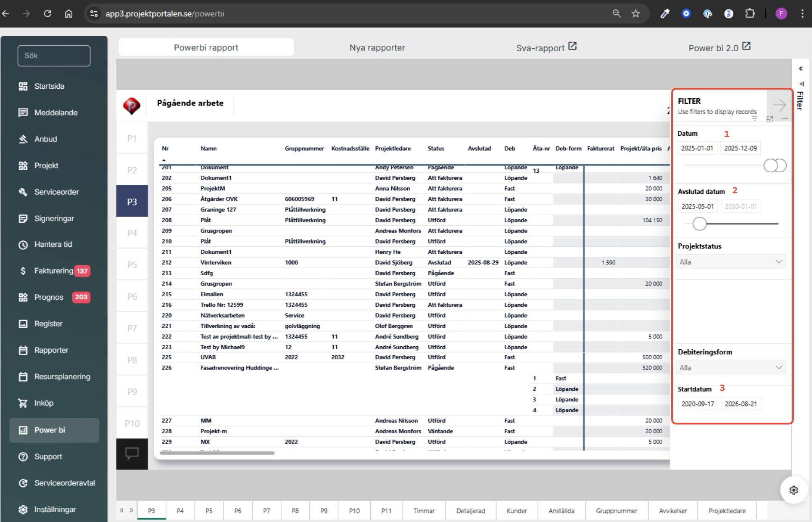Open Inköp shopping cart item
The height and width of the screenshot is (522, 812).
point(43,403)
